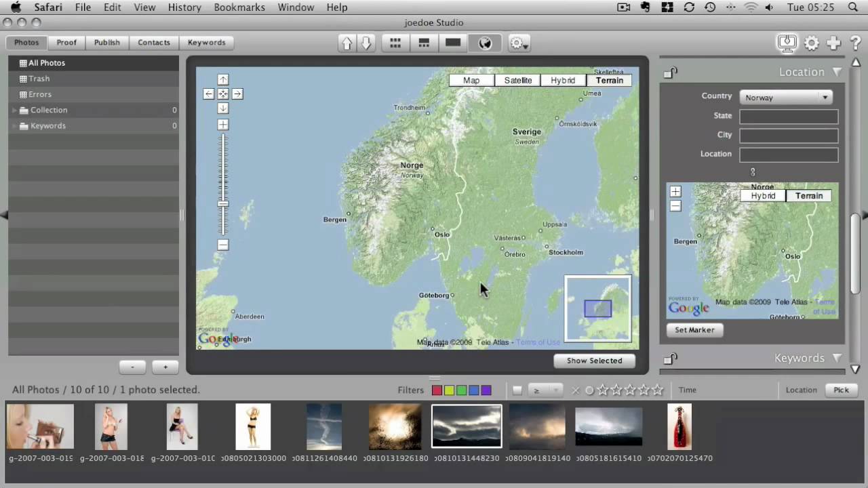868x488 pixels.
Task: Select Hybrid on the small Location map
Action: click(763, 196)
